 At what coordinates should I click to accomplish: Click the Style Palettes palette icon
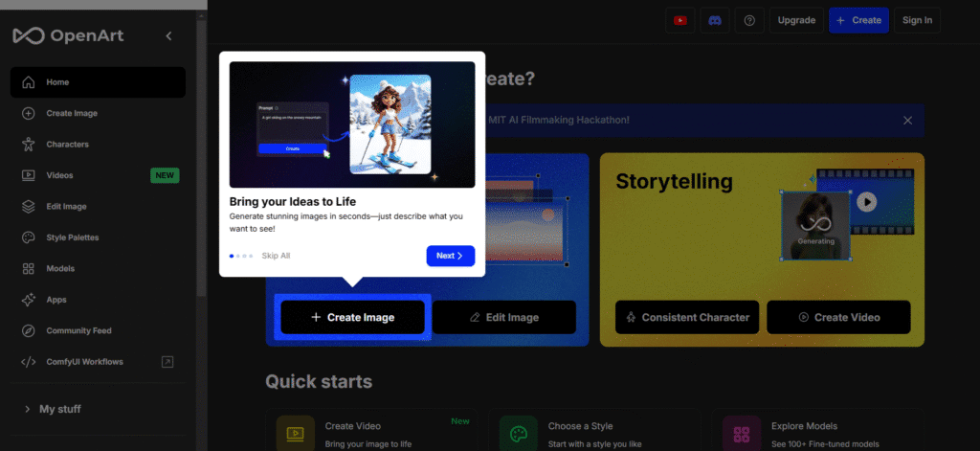pyautogui.click(x=28, y=237)
